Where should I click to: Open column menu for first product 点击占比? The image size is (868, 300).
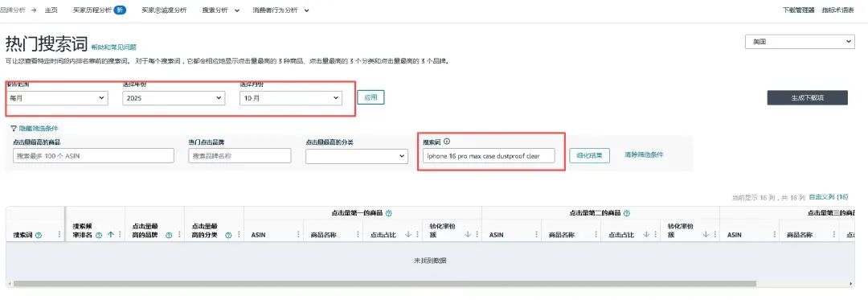pos(417,235)
